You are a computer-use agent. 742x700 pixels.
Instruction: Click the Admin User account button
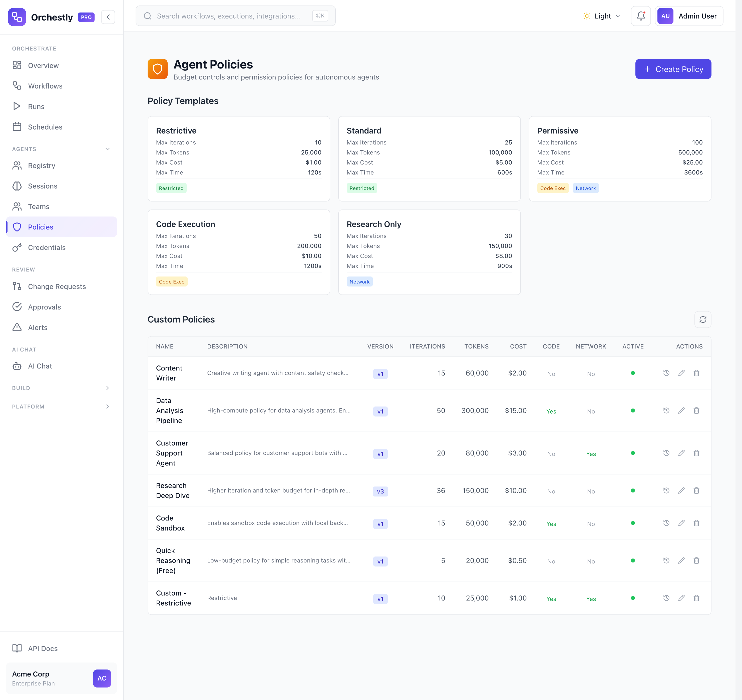click(x=689, y=16)
